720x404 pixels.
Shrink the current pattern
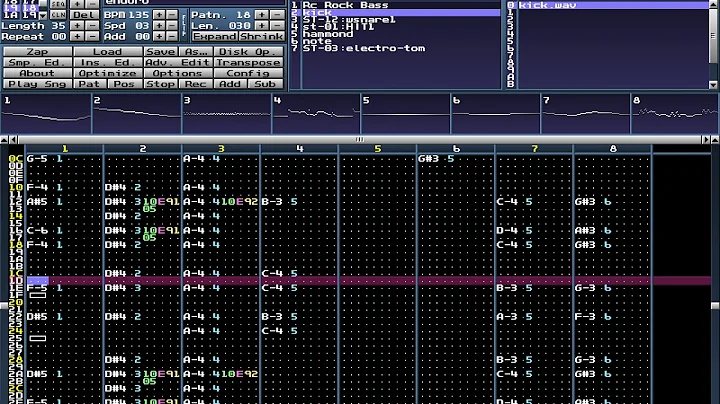(x=261, y=36)
